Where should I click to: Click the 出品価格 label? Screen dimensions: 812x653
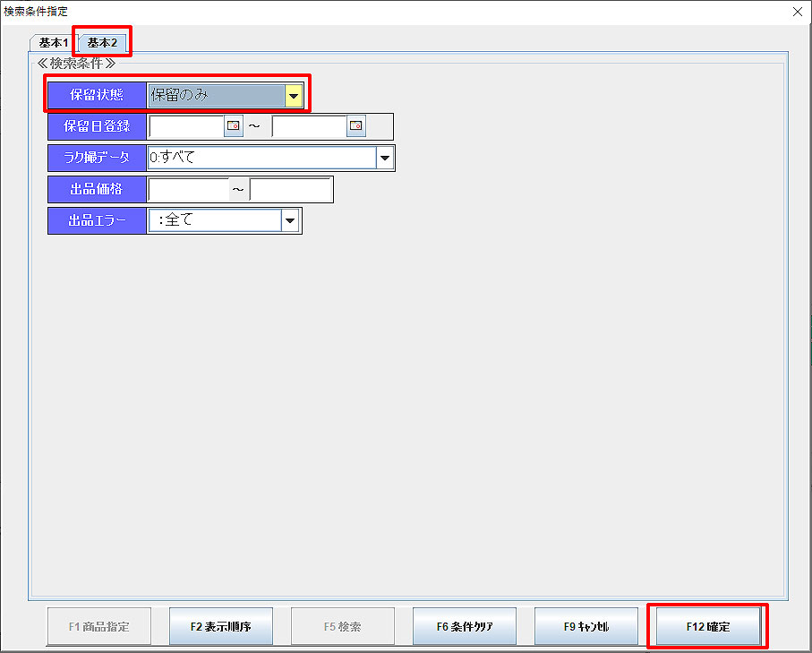click(97, 189)
